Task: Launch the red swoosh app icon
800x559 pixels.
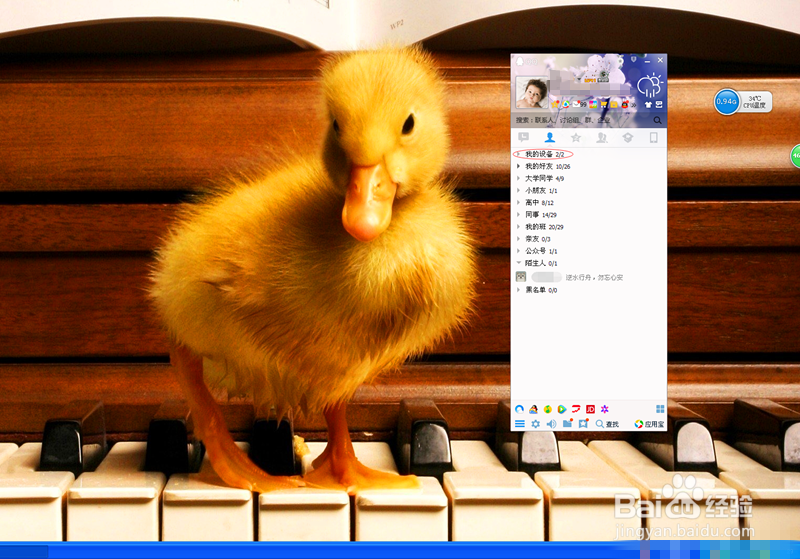Action: point(576,409)
